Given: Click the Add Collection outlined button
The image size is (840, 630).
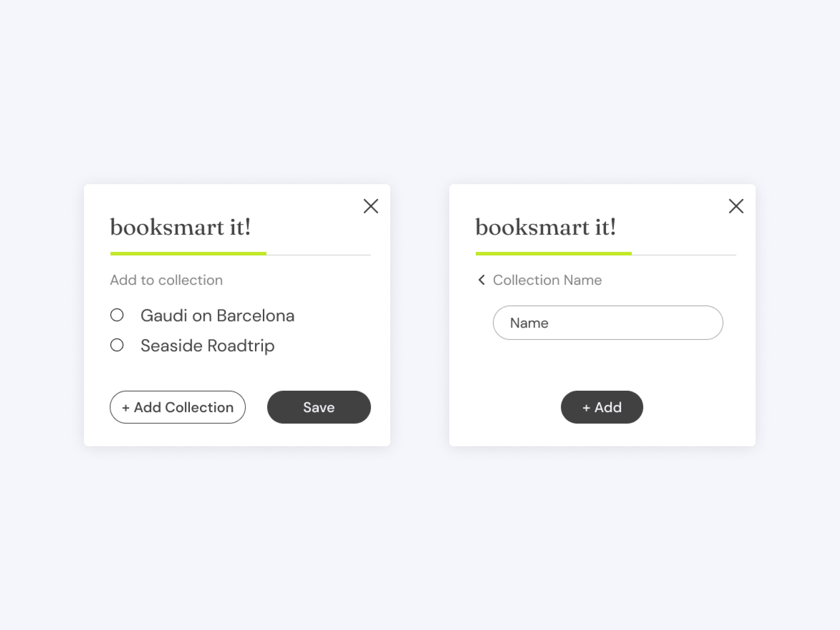Looking at the screenshot, I should coord(178,407).
